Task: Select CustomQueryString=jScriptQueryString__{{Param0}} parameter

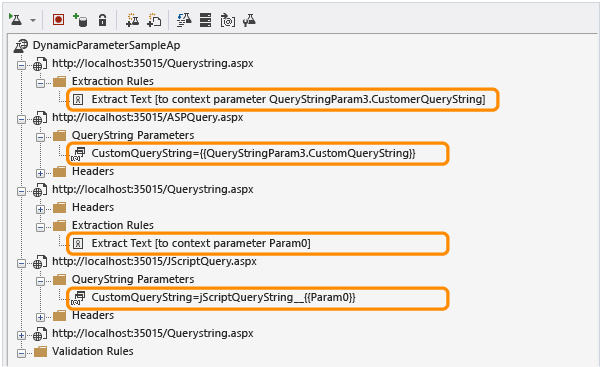Action: point(223,297)
